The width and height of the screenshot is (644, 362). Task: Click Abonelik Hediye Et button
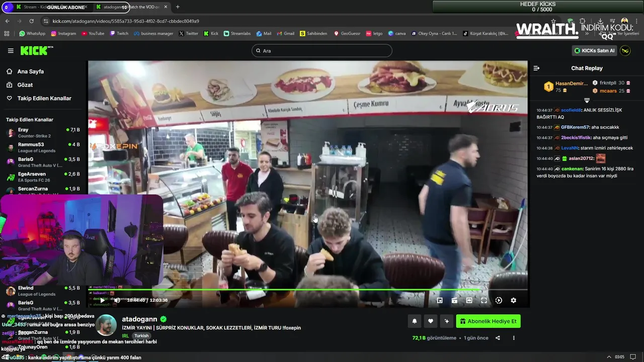488,321
